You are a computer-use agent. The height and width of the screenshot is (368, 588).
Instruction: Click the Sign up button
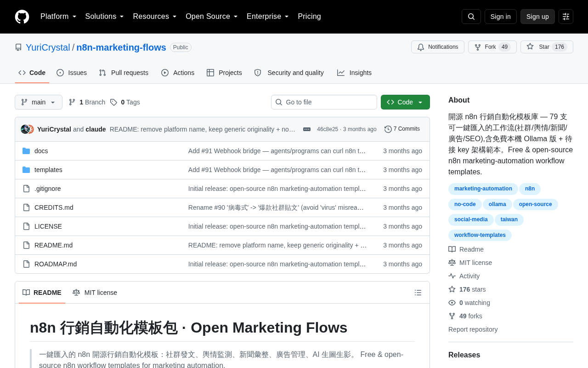tap(537, 17)
